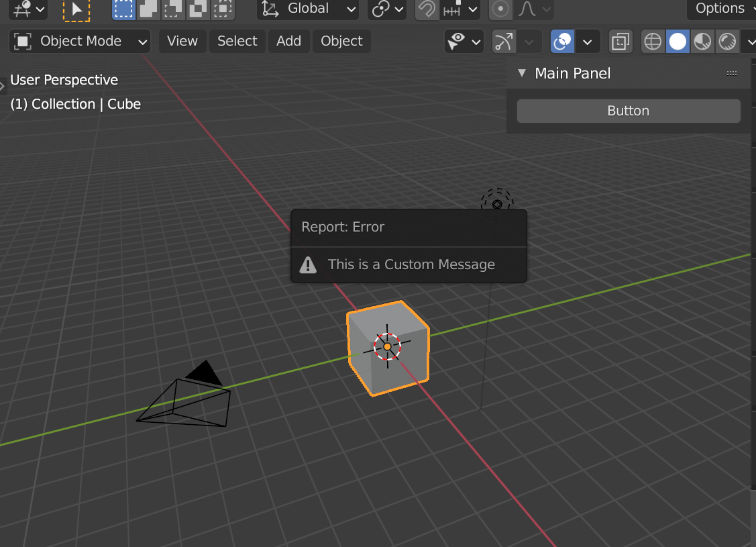756x547 pixels.
Task: Switch to Wireframe viewport shading
Action: click(653, 41)
